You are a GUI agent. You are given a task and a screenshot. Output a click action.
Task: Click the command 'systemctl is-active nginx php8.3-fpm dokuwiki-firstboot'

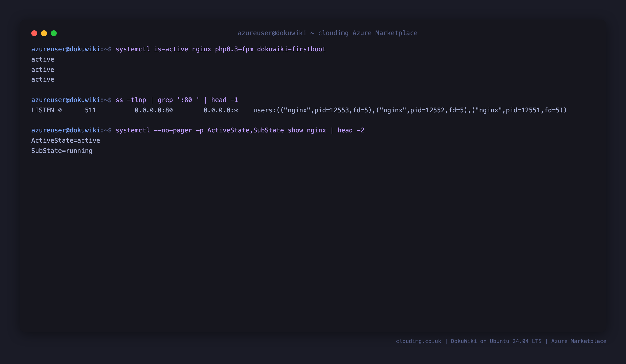pyautogui.click(x=221, y=49)
